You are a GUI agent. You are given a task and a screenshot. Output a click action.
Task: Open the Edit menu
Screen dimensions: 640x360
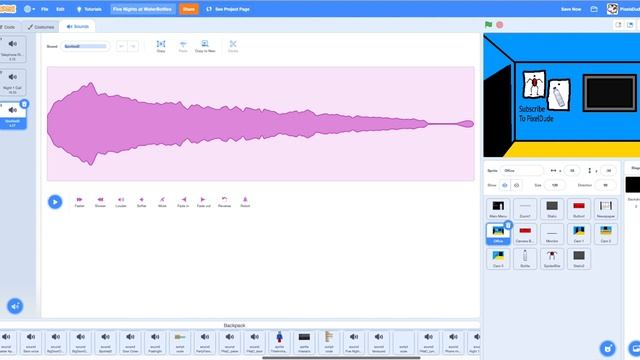tap(60, 9)
